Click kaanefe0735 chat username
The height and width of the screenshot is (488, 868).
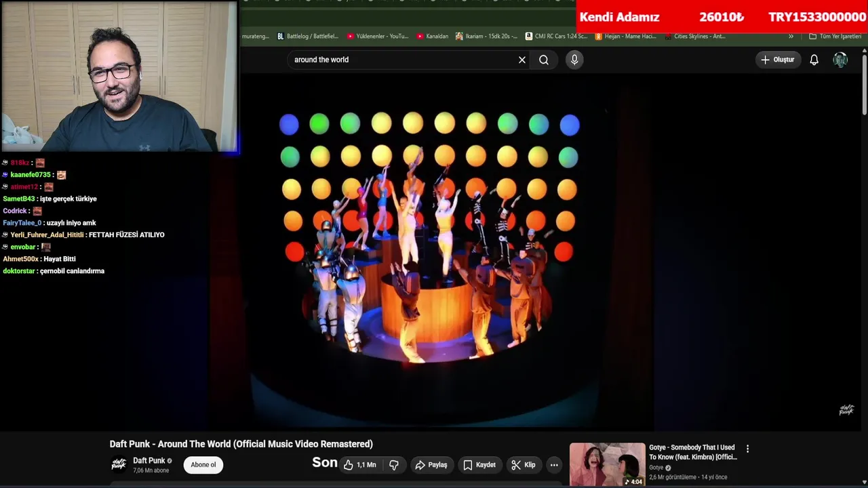(x=31, y=175)
